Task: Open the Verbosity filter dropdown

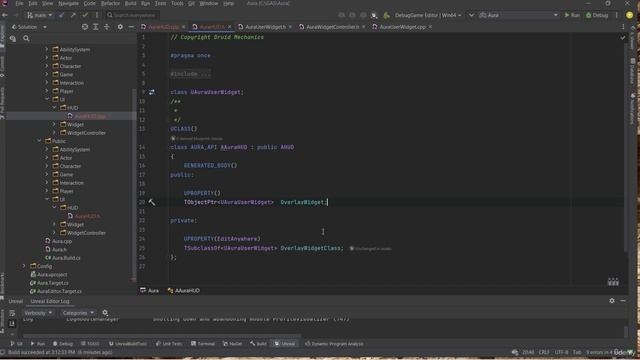Action: coord(38,313)
